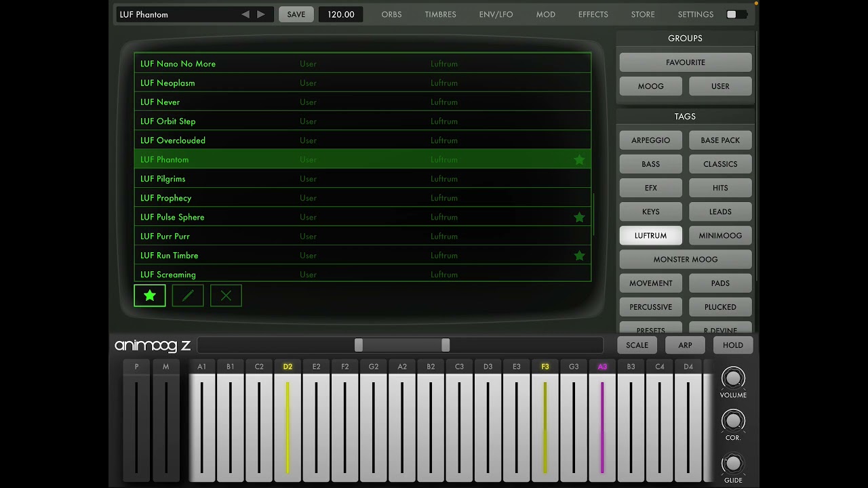The width and height of the screenshot is (868, 488).
Task: Click the VOLUME knob
Action: pos(733,378)
